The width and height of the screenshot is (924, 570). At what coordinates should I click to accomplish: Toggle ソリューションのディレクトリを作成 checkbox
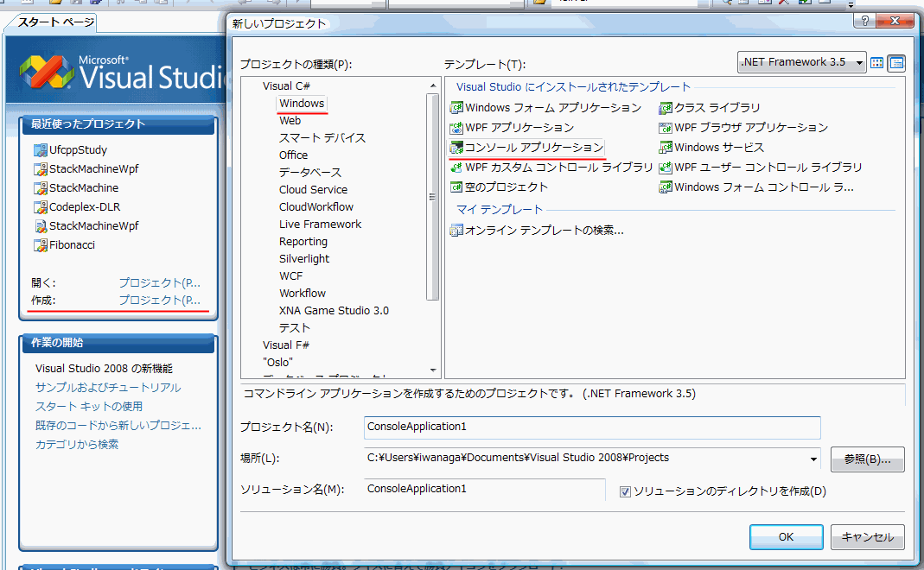click(x=625, y=491)
